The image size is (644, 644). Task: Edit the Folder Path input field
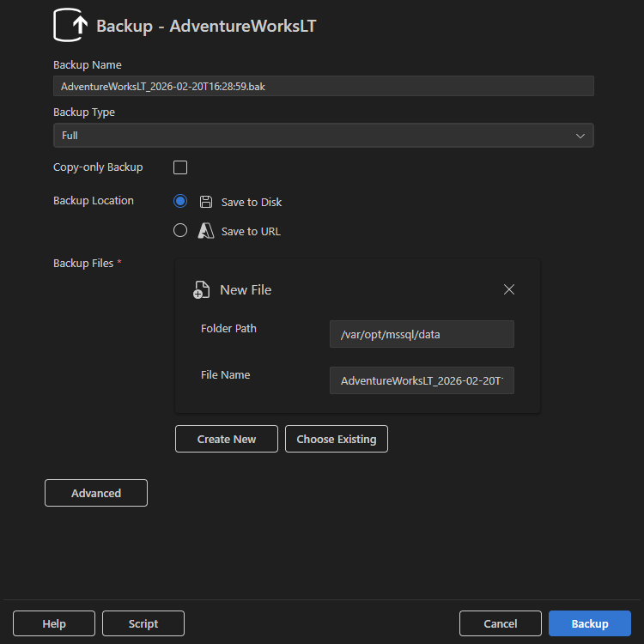pyautogui.click(x=422, y=334)
